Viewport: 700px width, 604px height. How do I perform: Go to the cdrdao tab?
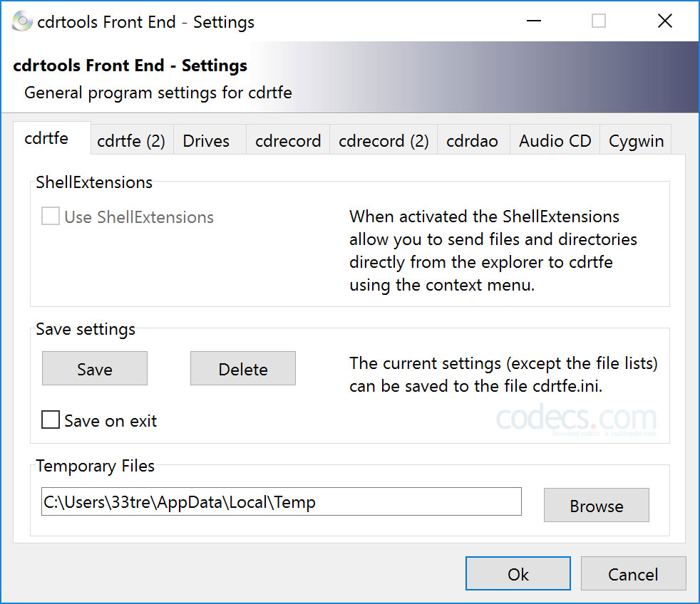click(x=473, y=141)
